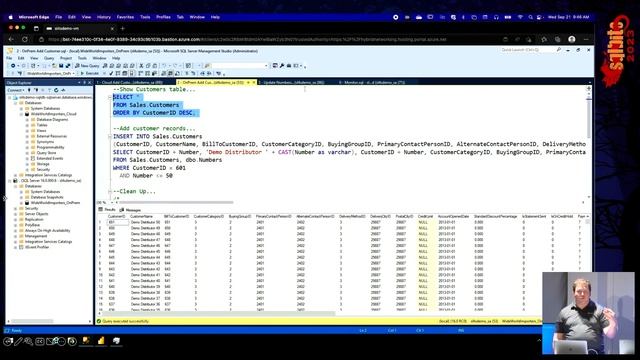Open the Edge History menu in macOS menu bar
This screenshot has height=360, width=640.
coord(104,17)
